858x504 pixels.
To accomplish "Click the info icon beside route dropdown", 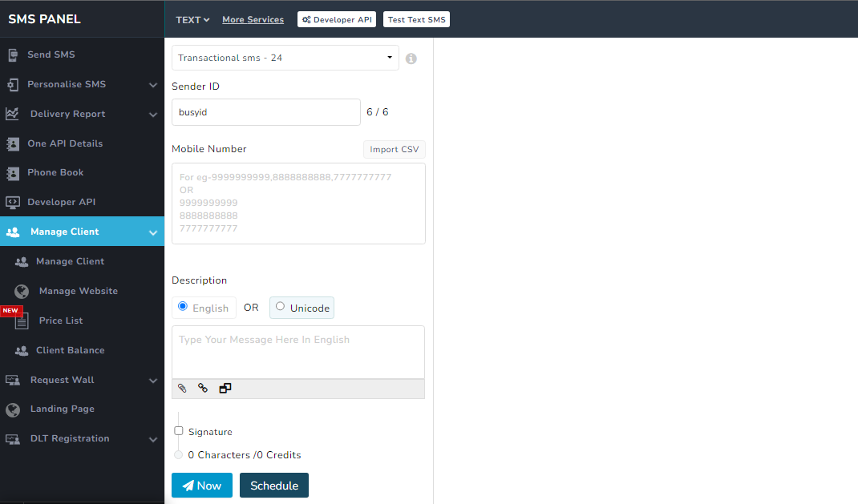I will pyautogui.click(x=411, y=58).
